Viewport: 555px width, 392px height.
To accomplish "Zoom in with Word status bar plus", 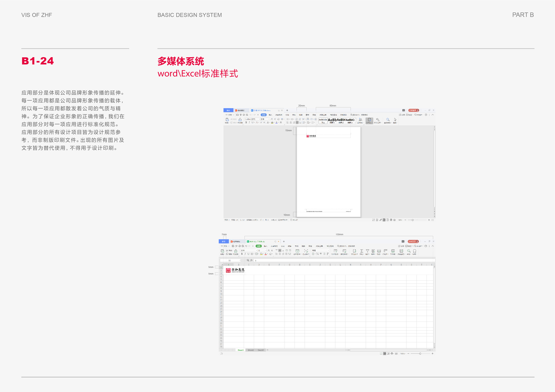I will (x=429, y=220).
